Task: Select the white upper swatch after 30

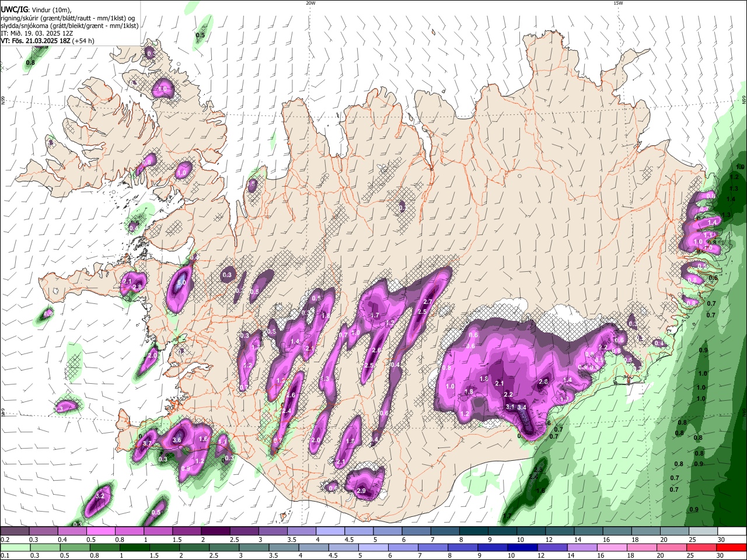Action: pyautogui.click(x=732, y=531)
